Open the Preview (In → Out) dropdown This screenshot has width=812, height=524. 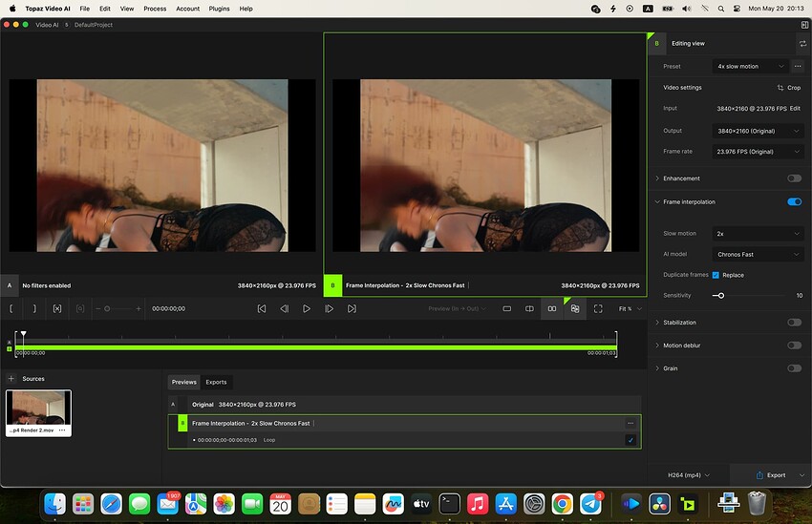tap(457, 309)
